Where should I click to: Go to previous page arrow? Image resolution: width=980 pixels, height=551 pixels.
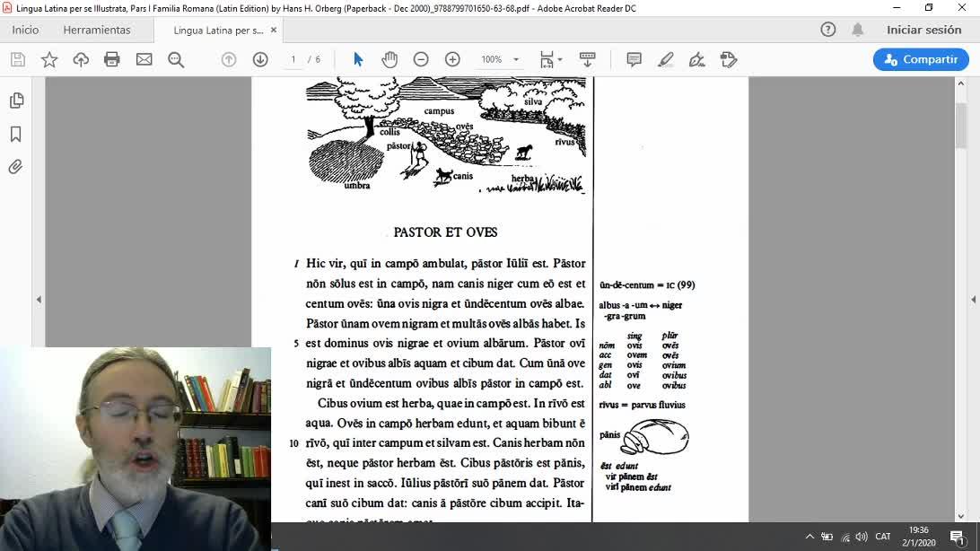click(229, 59)
